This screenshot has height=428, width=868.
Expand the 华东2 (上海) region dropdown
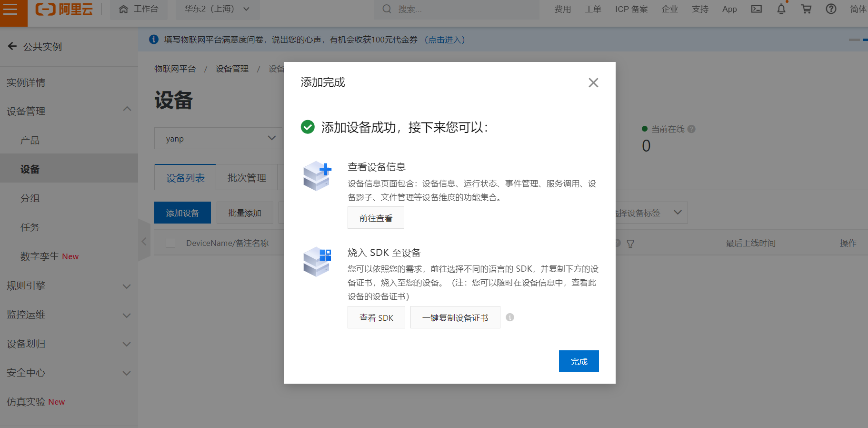click(217, 9)
